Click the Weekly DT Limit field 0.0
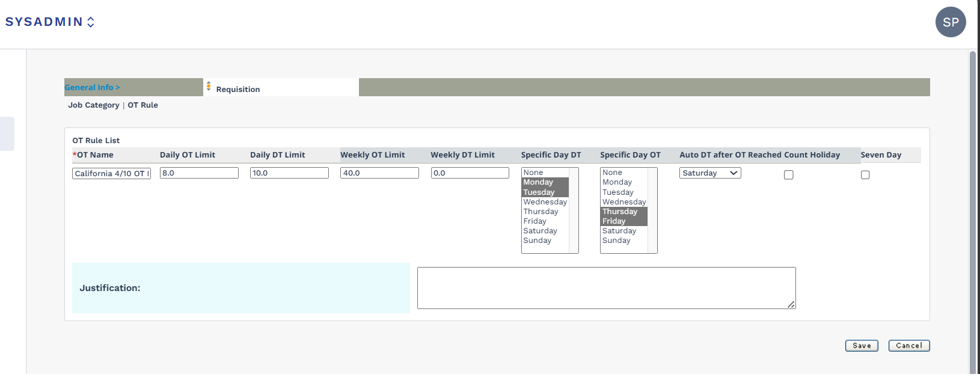 pyautogui.click(x=470, y=173)
